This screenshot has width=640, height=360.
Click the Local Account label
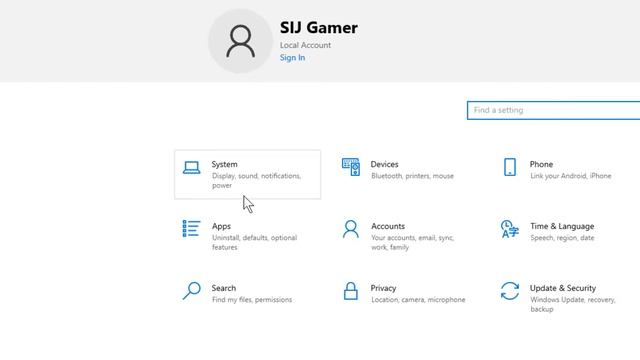tap(305, 45)
